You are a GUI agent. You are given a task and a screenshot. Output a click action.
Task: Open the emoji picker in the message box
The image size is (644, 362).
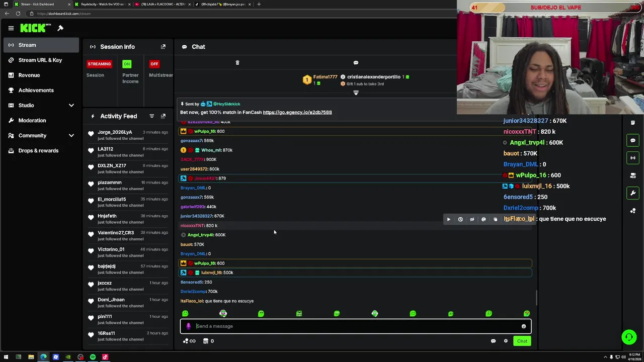point(524,326)
